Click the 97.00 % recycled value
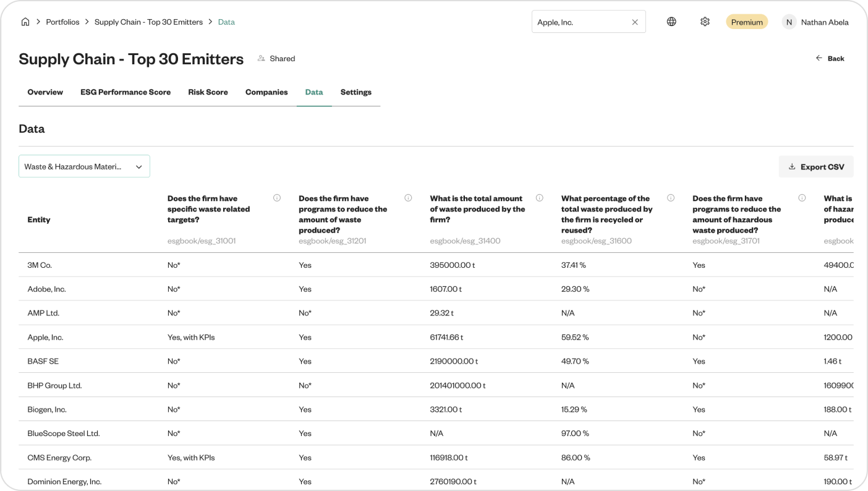The width and height of the screenshot is (868, 491). click(x=575, y=433)
